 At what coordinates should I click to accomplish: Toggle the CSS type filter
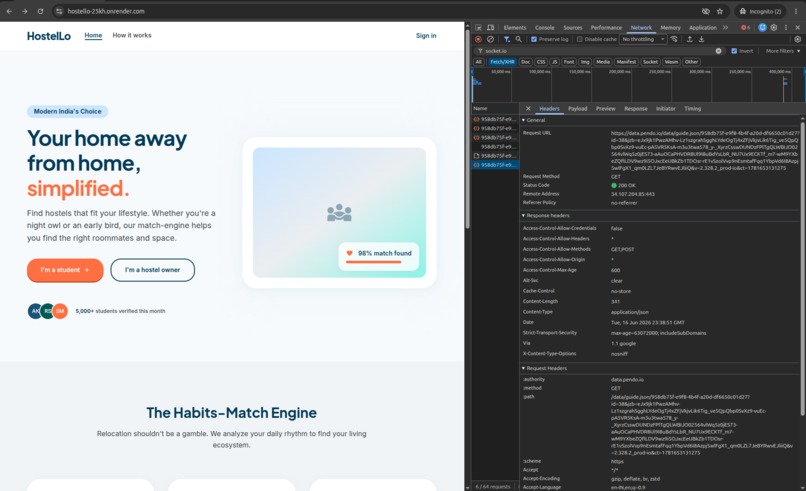[541, 62]
